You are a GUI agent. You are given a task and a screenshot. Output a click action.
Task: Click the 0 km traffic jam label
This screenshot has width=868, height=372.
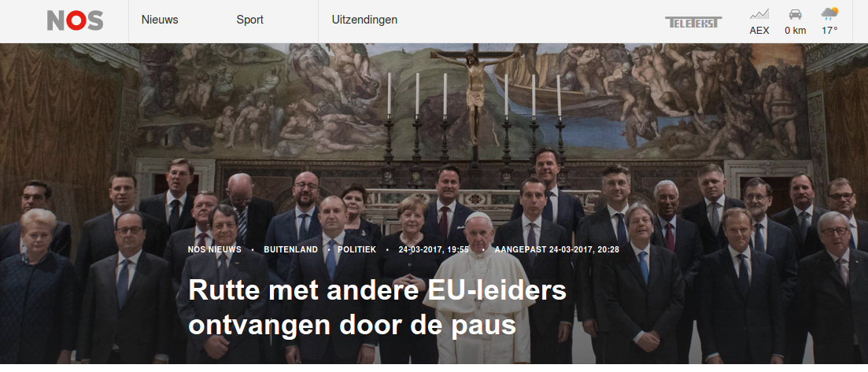click(795, 31)
